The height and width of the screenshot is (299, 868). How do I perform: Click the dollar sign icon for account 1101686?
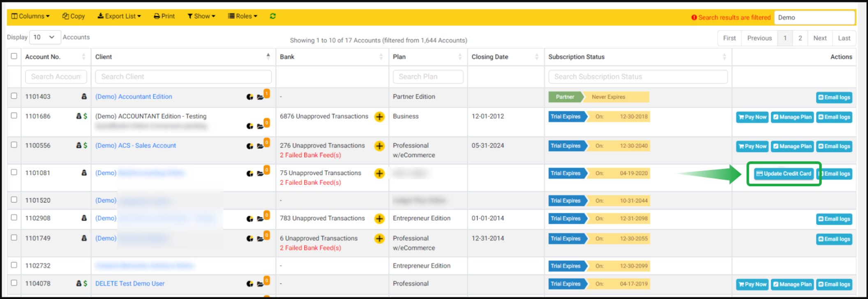(85, 116)
